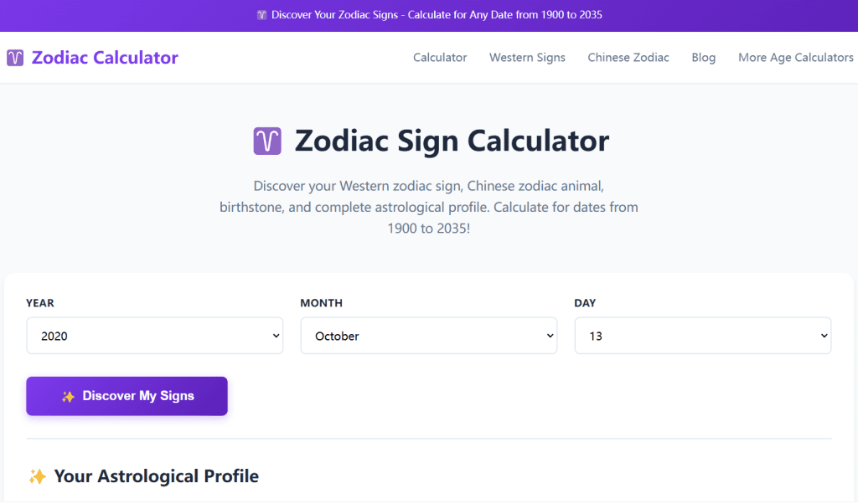Click the Zodiac Calculator logo text
858x504 pixels.
104,57
